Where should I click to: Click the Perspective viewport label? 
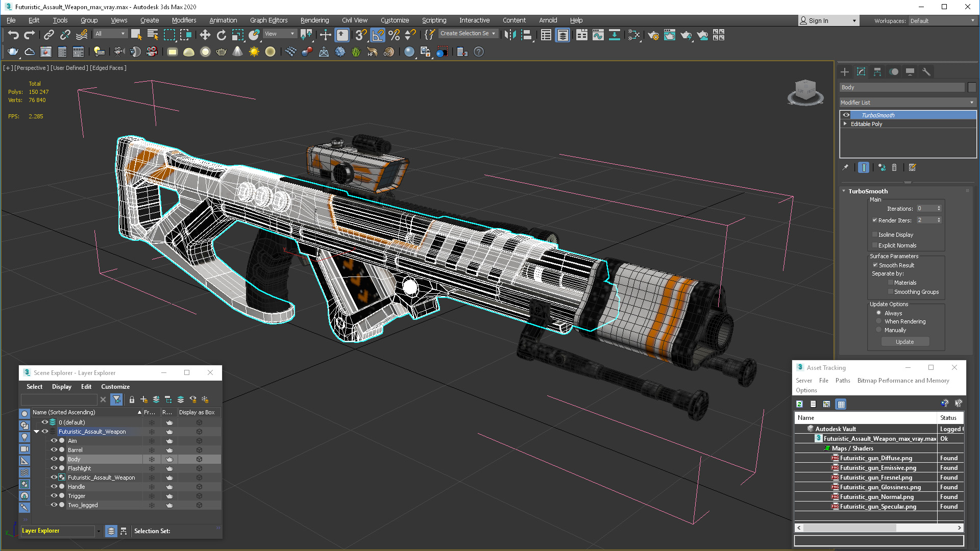pyautogui.click(x=32, y=68)
